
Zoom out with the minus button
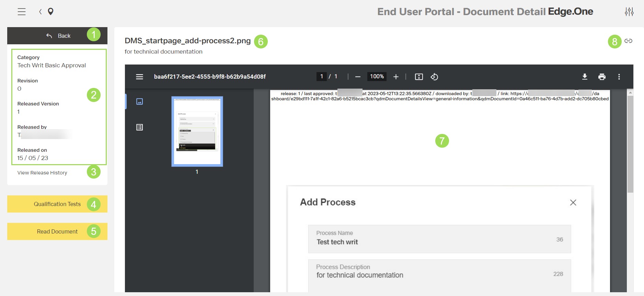[358, 77]
